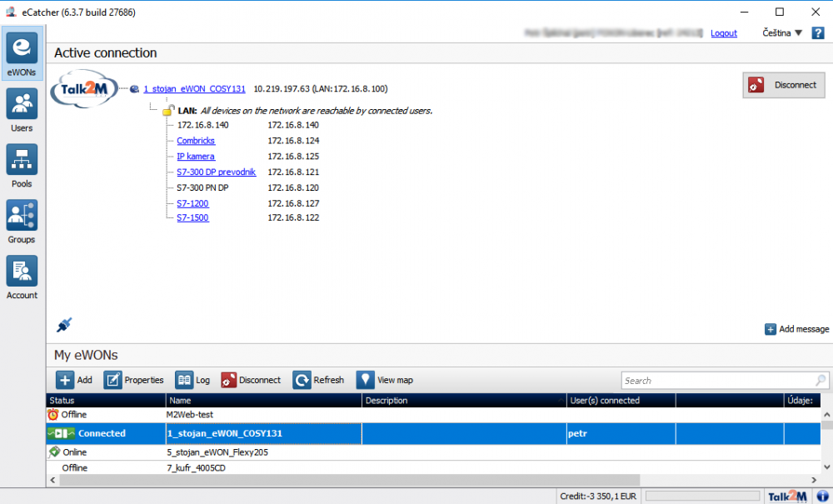Click the Online status icon of 5_stojan_eWON_Flexy205

[54, 452]
